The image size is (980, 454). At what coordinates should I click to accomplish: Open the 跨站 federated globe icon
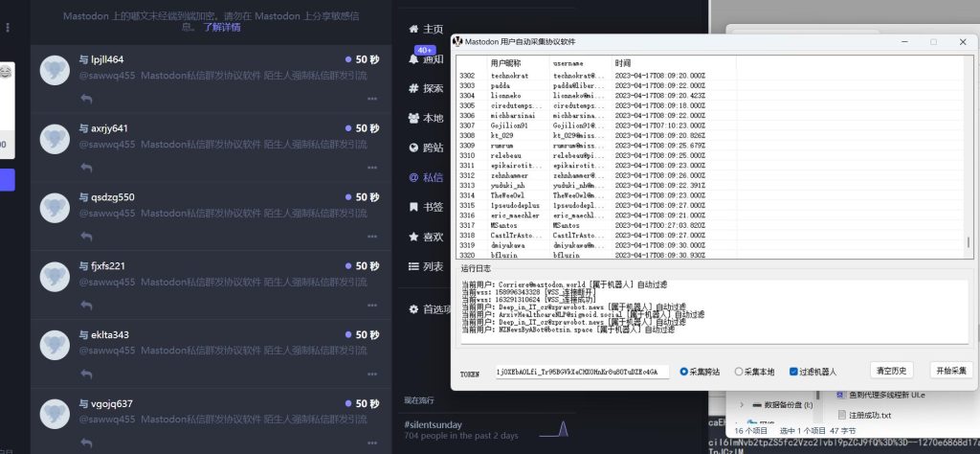coord(413,148)
